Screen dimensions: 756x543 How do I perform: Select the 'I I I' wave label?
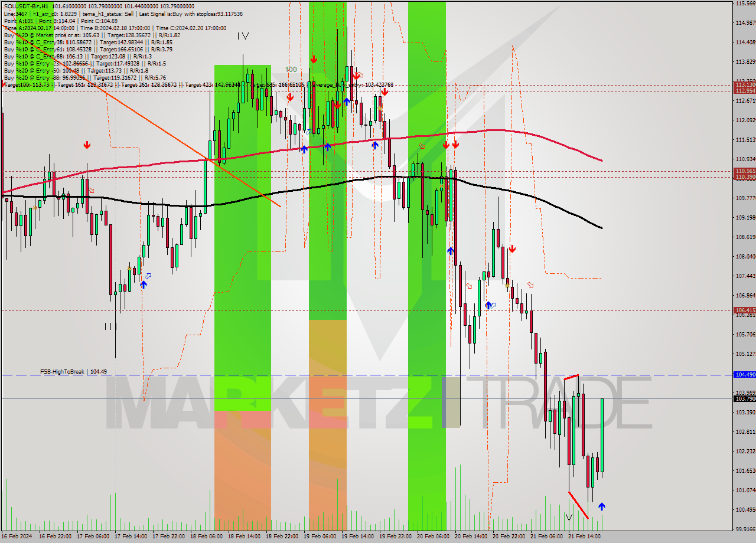coord(110,326)
